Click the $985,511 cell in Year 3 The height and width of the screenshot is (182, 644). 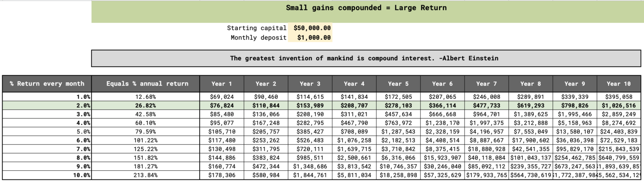pos(310,157)
